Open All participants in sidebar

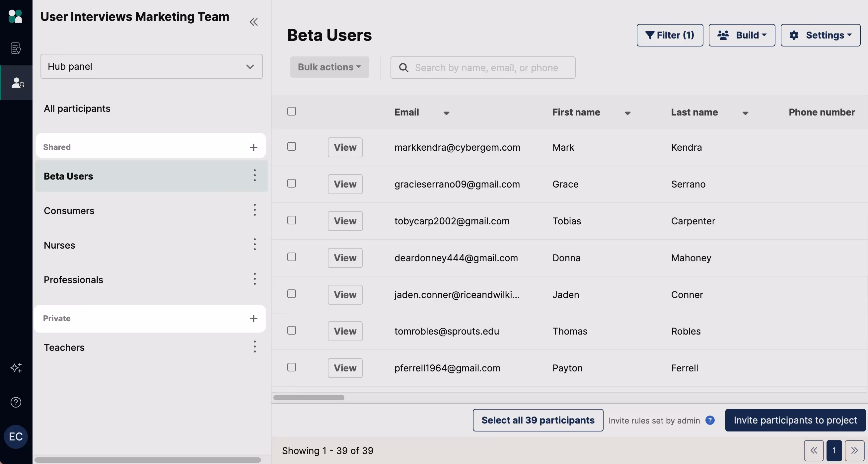77,109
